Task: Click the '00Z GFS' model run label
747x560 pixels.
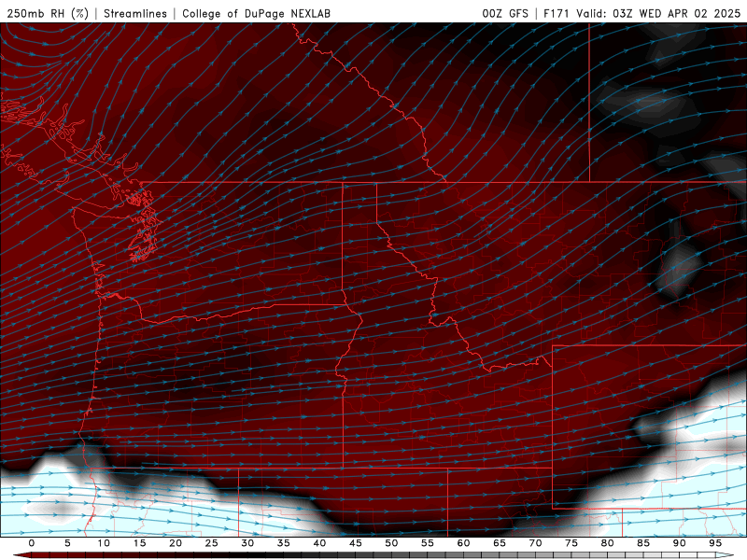Action: click(505, 13)
